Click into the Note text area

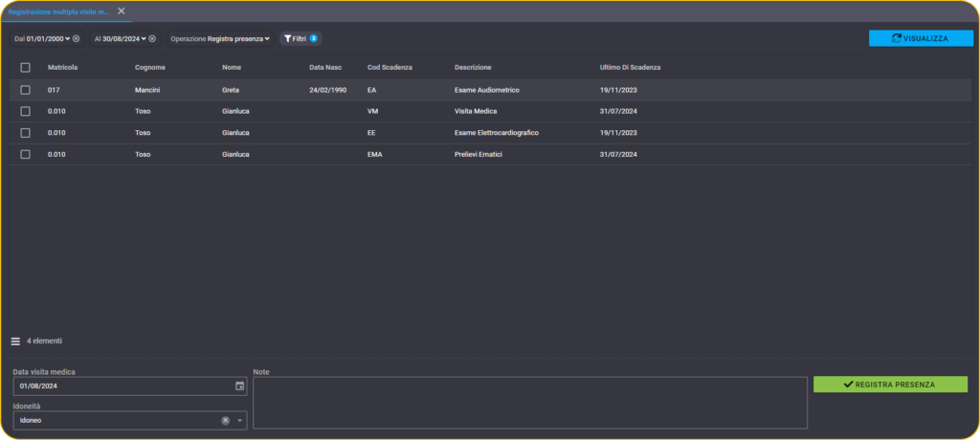point(530,403)
